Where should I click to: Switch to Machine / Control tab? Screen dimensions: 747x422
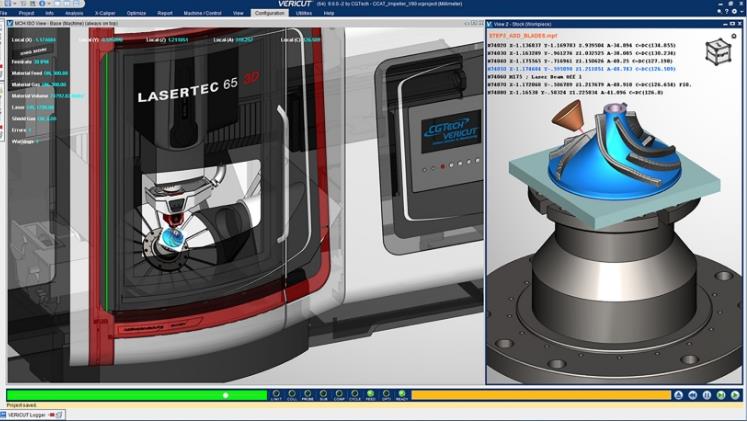202,13
